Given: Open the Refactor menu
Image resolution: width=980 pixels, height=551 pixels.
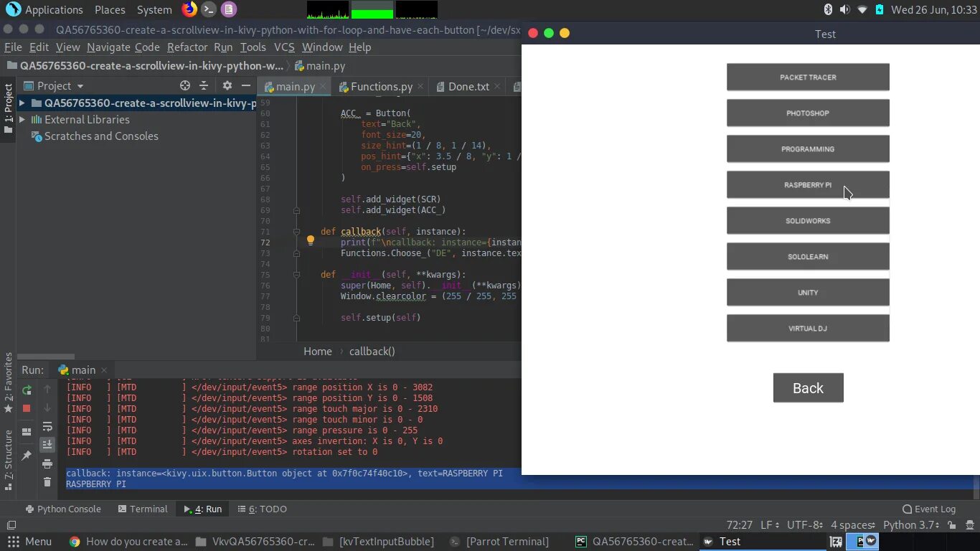Looking at the screenshot, I should pos(187,47).
